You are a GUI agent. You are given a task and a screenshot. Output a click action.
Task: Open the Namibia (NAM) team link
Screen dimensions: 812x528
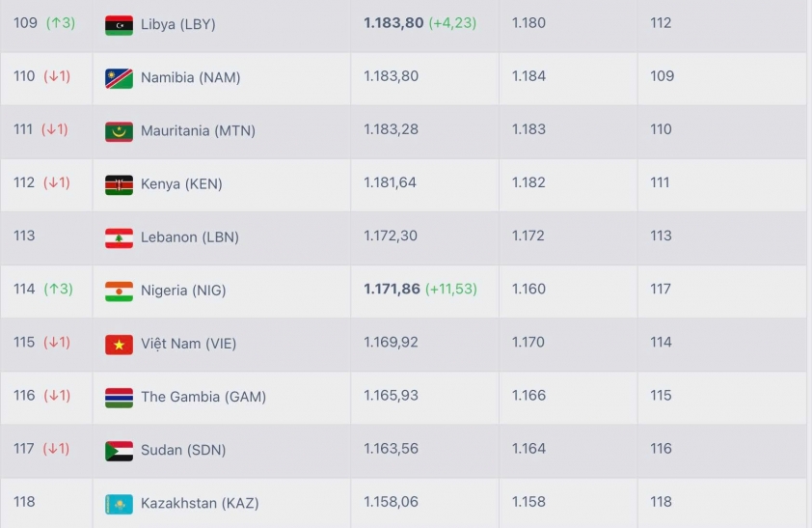pyautogui.click(x=190, y=77)
